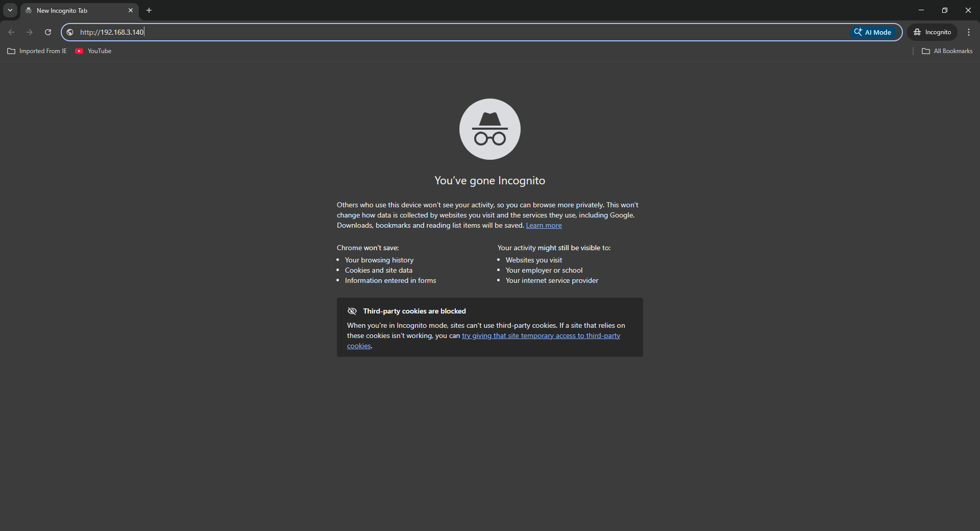Viewport: 980px width, 531px height.
Task: Click the third-party cookies temporary access link
Action: pos(541,335)
